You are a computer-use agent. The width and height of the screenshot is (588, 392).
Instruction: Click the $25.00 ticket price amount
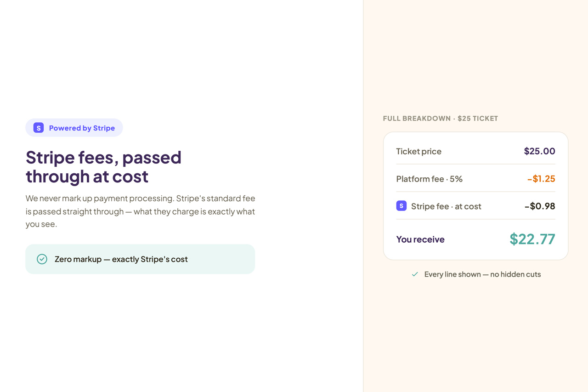pyautogui.click(x=539, y=151)
